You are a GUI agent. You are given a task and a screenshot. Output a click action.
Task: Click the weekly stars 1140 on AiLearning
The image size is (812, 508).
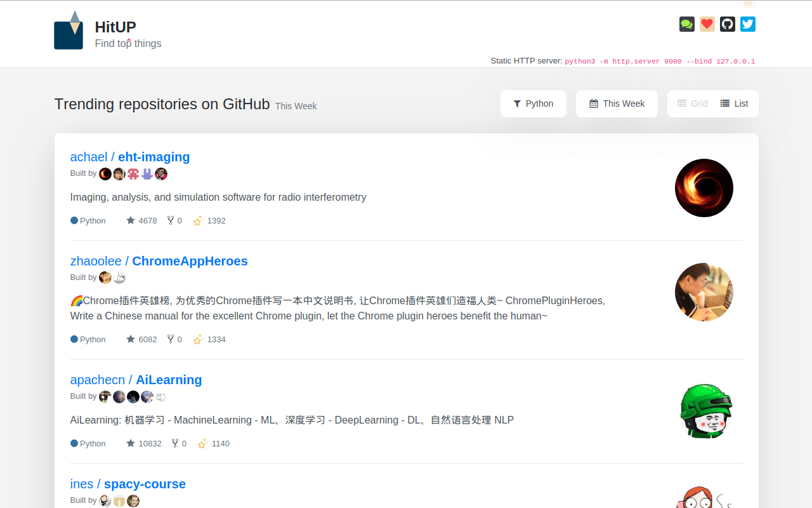[214, 443]
